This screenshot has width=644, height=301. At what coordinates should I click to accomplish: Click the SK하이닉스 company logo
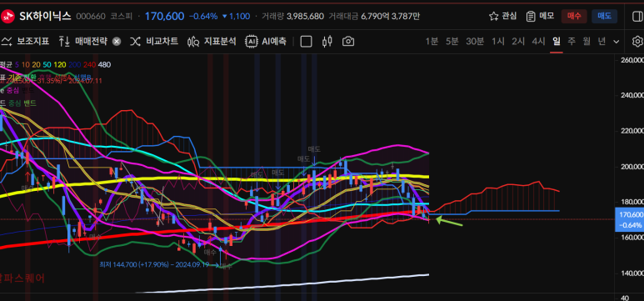(7, 17)
